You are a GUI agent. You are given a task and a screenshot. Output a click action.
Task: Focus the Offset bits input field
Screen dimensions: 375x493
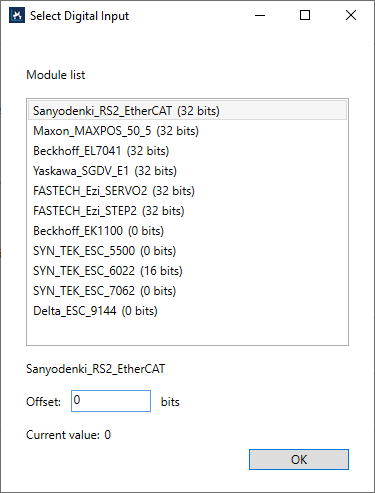(x=111, y=401)
